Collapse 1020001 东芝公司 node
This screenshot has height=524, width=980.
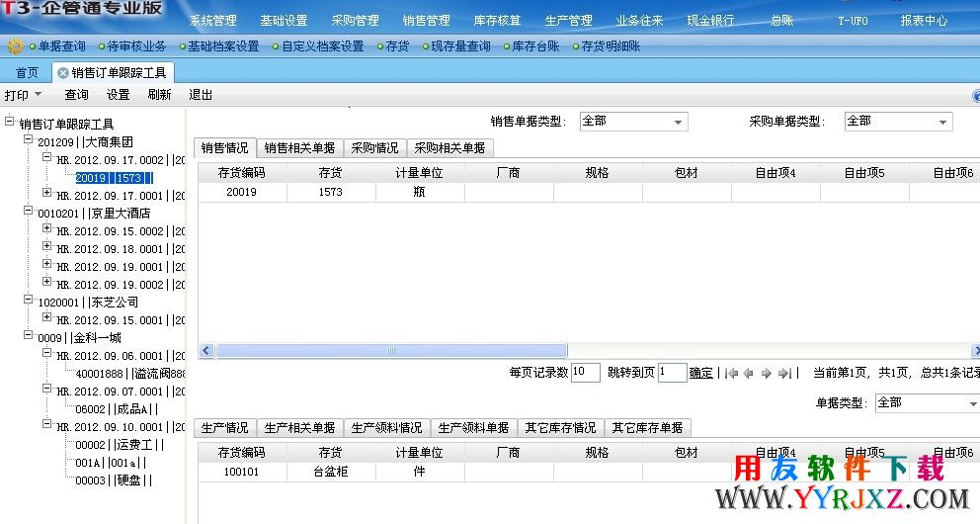click(x=28, y=299)
